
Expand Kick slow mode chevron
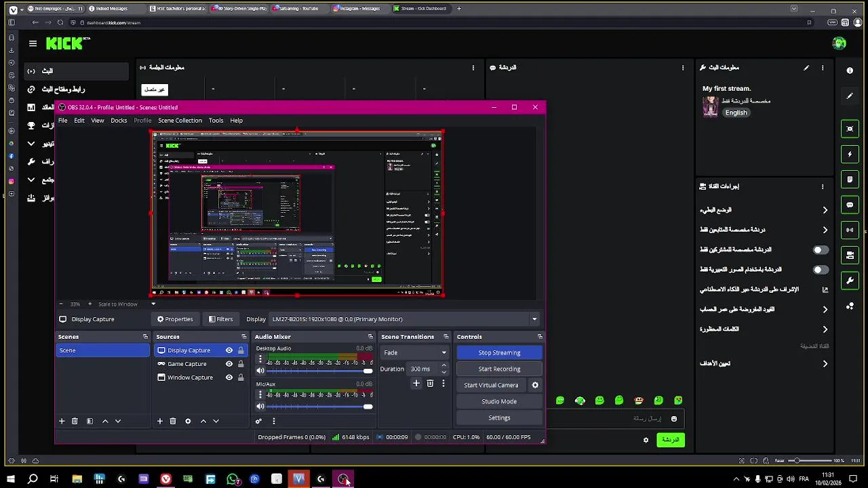(825, 210)
